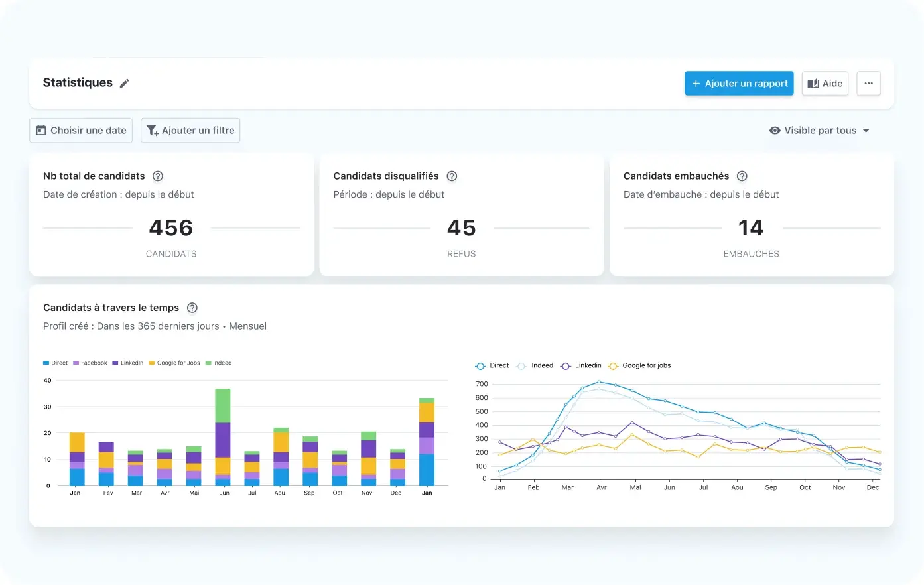
Task: Open the Ajouter un filtre filter menu
Action: (x=190, y=131)
